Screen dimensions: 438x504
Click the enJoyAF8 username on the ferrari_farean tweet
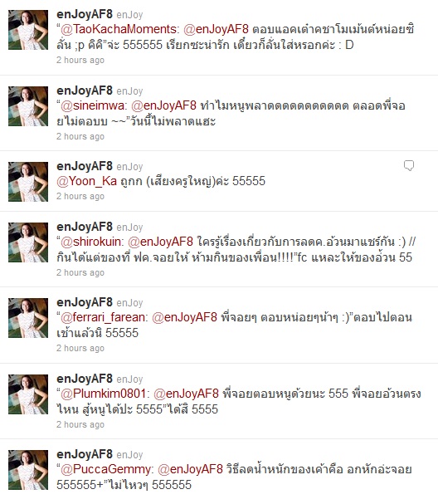click(x=85, y=303)
